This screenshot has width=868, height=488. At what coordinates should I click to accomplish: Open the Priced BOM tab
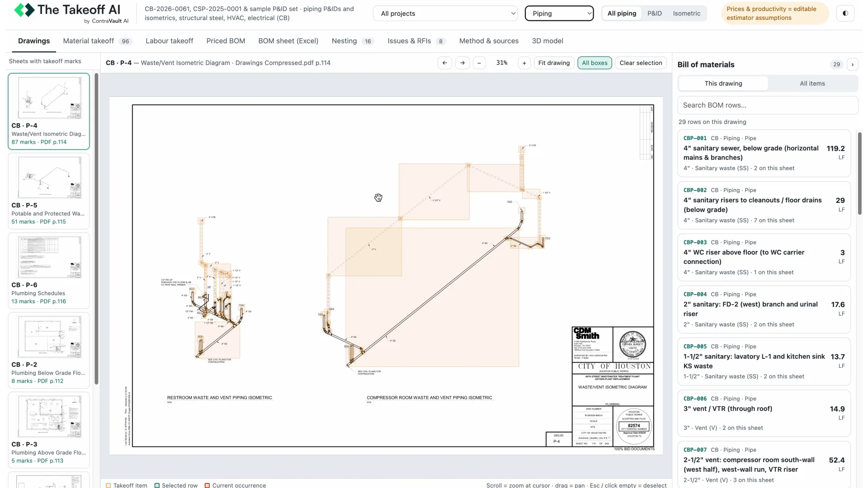226,41
